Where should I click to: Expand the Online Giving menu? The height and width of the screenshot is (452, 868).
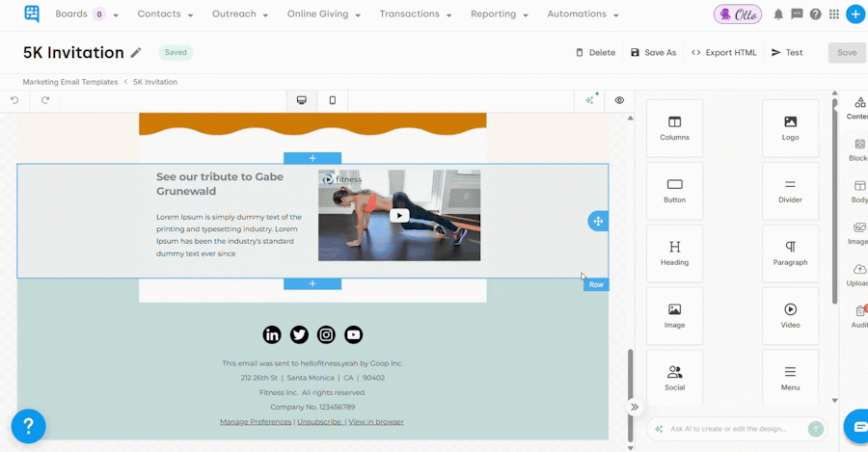(323, 13)
